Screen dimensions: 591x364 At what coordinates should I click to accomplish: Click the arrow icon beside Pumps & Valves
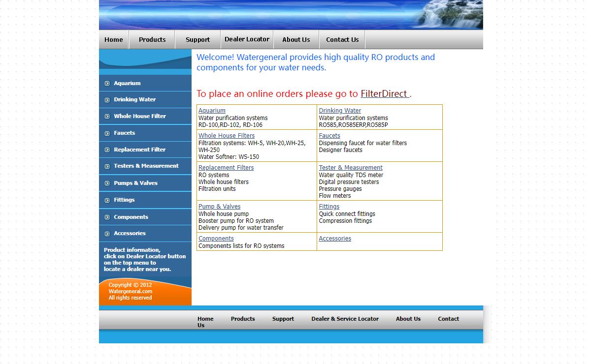107,183
